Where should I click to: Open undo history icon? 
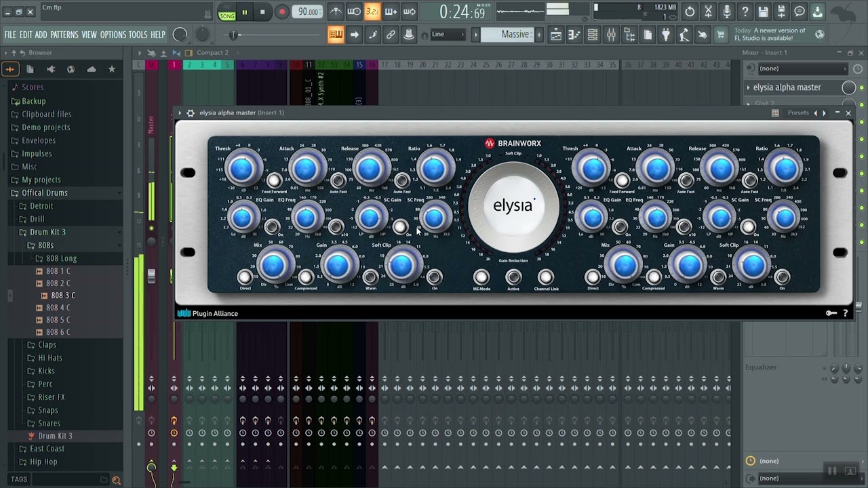tap(690, 12)
